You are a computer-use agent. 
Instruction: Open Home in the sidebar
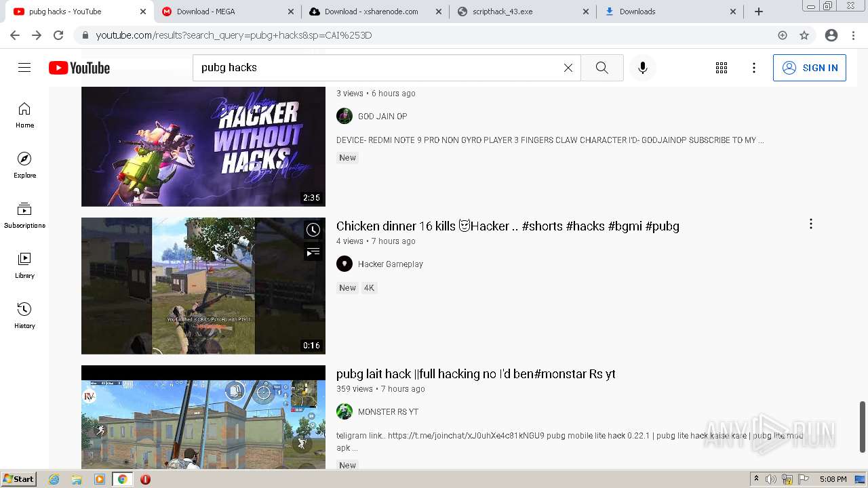[x=24, y=115]
